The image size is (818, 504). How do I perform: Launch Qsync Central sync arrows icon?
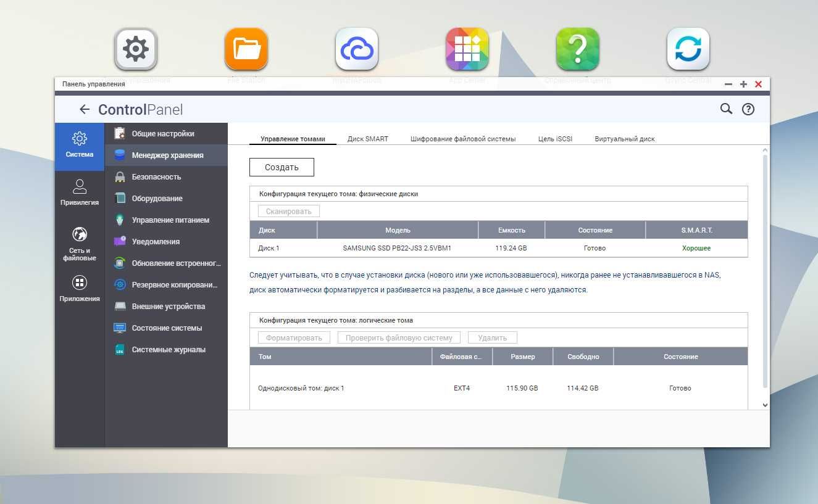[688, 49]
